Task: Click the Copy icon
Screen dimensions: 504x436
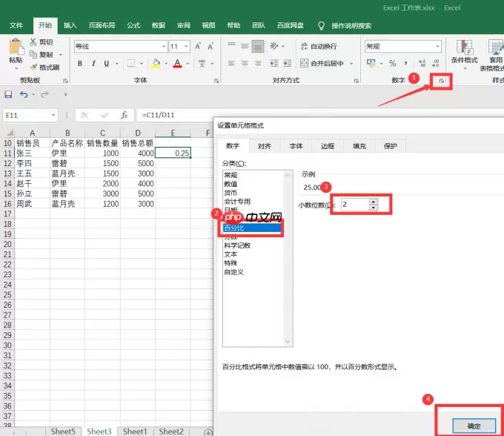Action: click(33, 54)
